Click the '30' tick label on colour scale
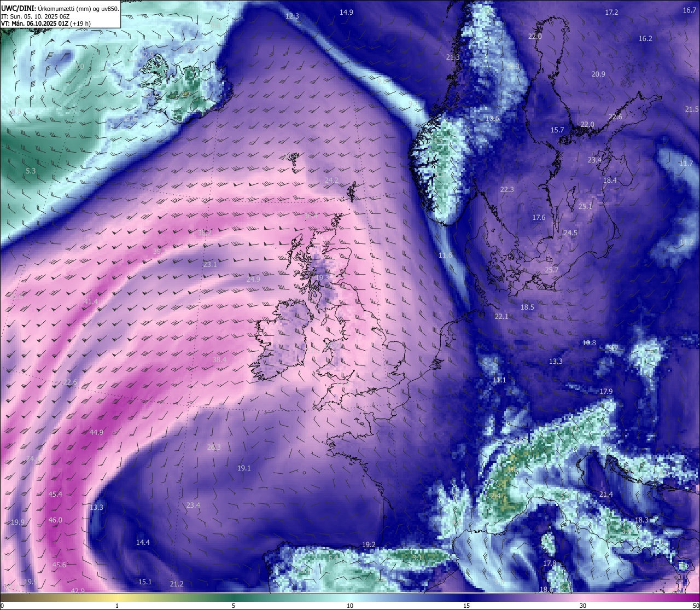 [x=583, y=606]
